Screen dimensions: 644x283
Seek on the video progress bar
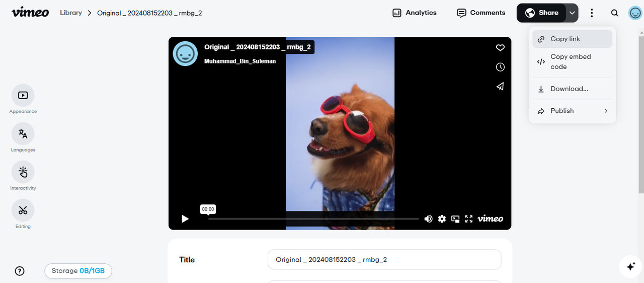click(313, 219)
